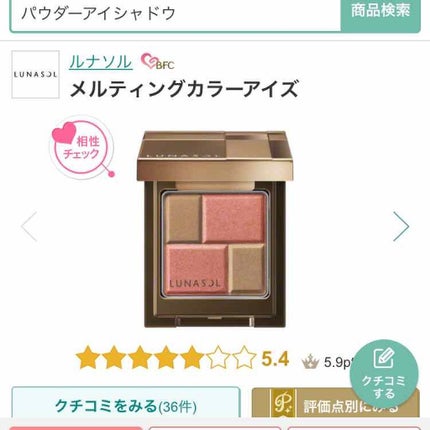This screenshot has width=430, height=430.
Task: Click the LUNASOL brand logo box
Action: pos(35,74)
